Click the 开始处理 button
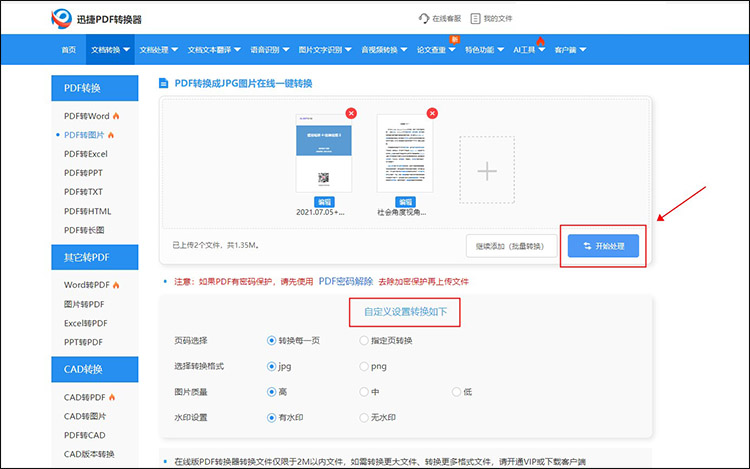The image size is (750, 469). [603, 246]
